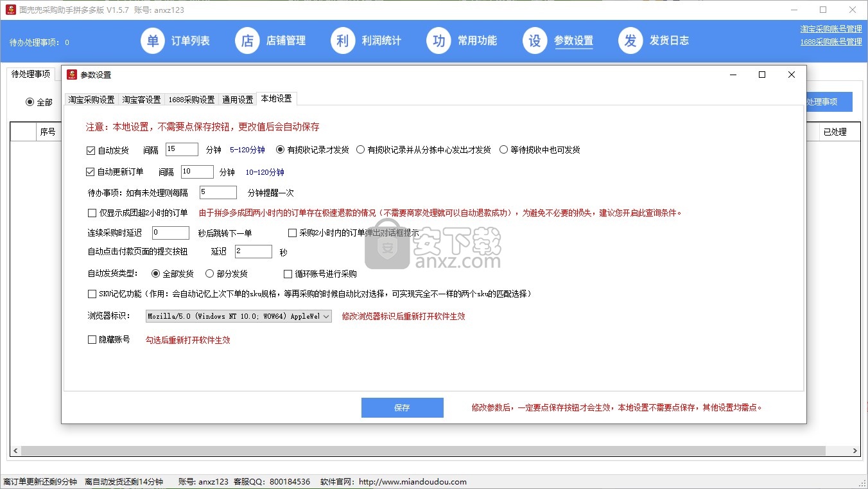Click the 序号 column header
The width and height of the screenshot is (868, 489).
tap(48, 132)
